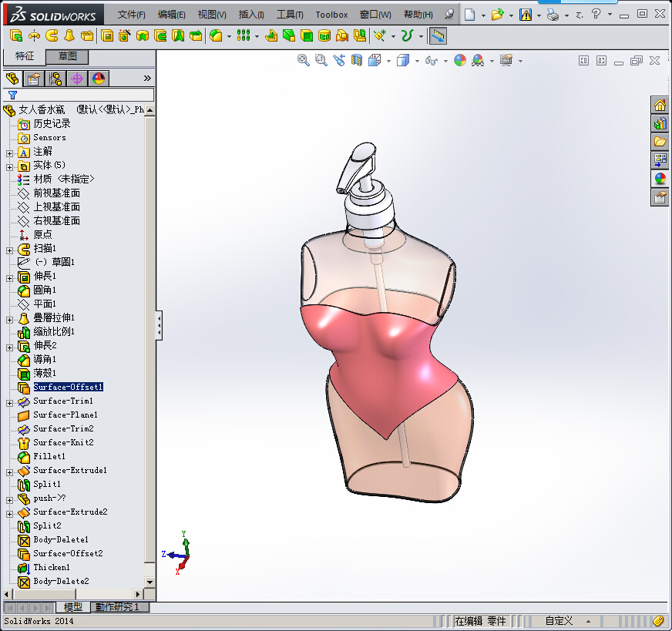Open the Display Style dropdown arrow
The image size is (672, 631).
[x=417, y=61]
